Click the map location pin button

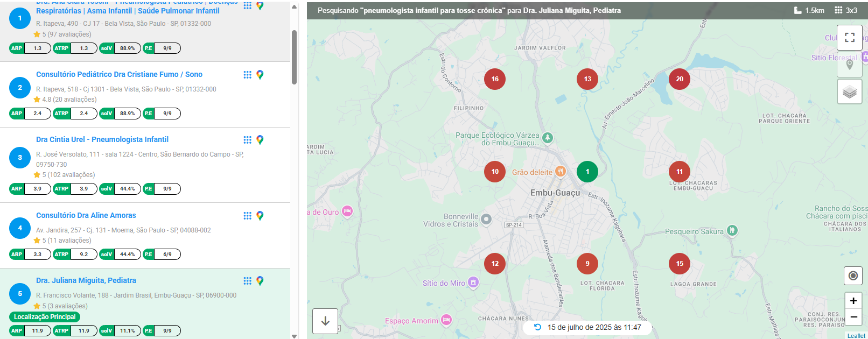coord(849,65)
